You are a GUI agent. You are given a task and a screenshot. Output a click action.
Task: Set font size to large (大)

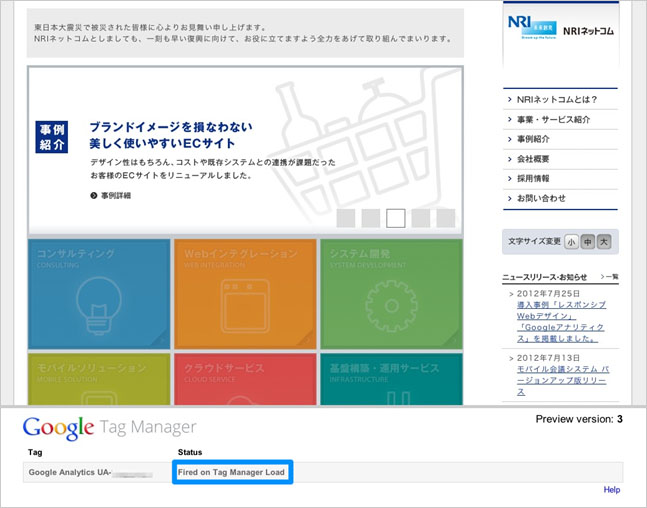click(x=604, y=241)
